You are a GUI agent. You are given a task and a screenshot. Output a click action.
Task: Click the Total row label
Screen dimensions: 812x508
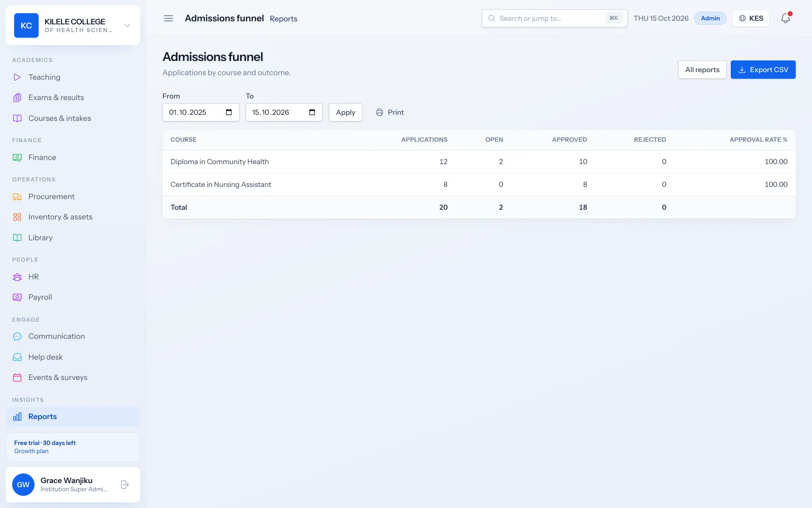pos(179,207)
